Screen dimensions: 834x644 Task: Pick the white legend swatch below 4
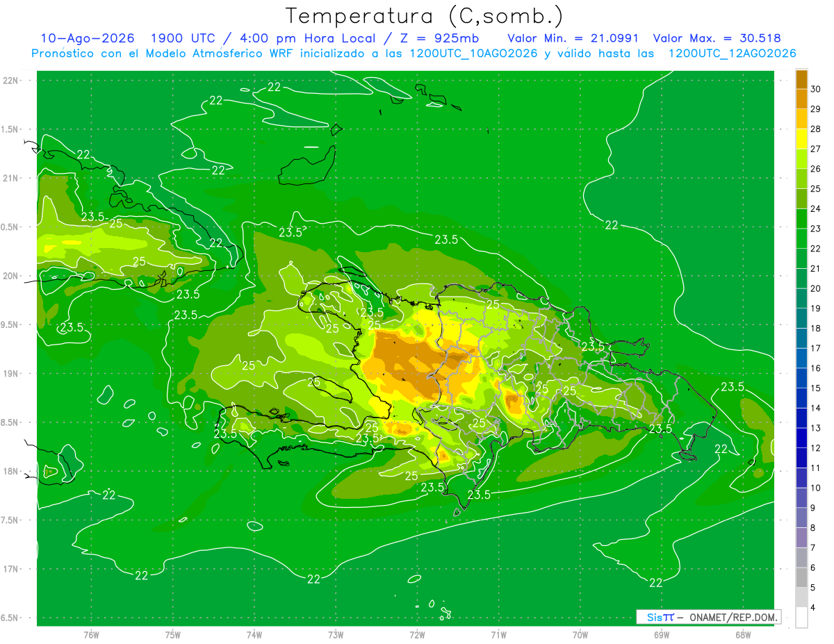[801, 618]
